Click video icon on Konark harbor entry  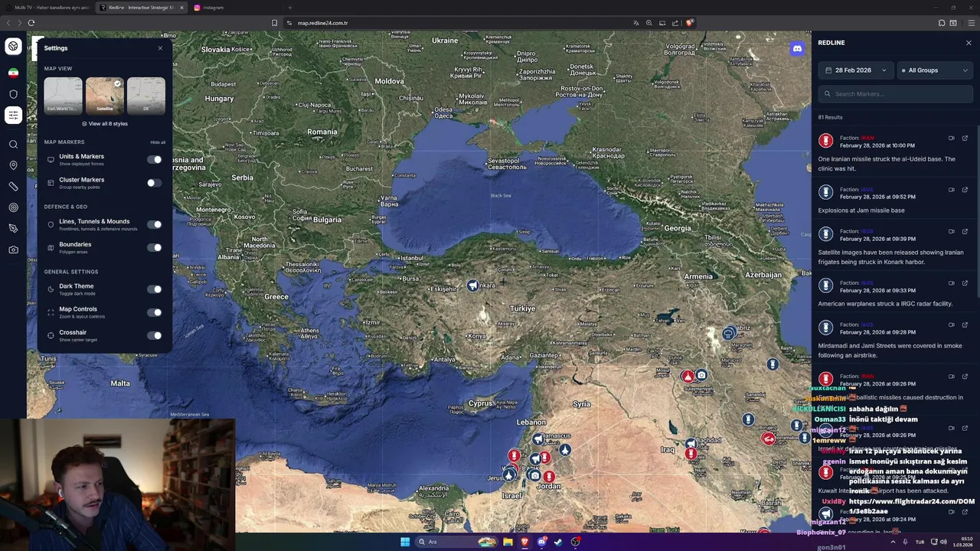click(952, 232)
